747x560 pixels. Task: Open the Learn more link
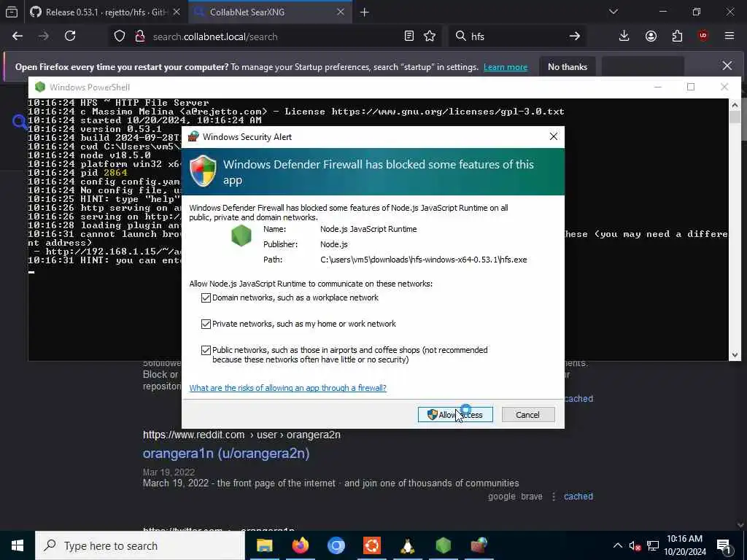pos(506,67)
